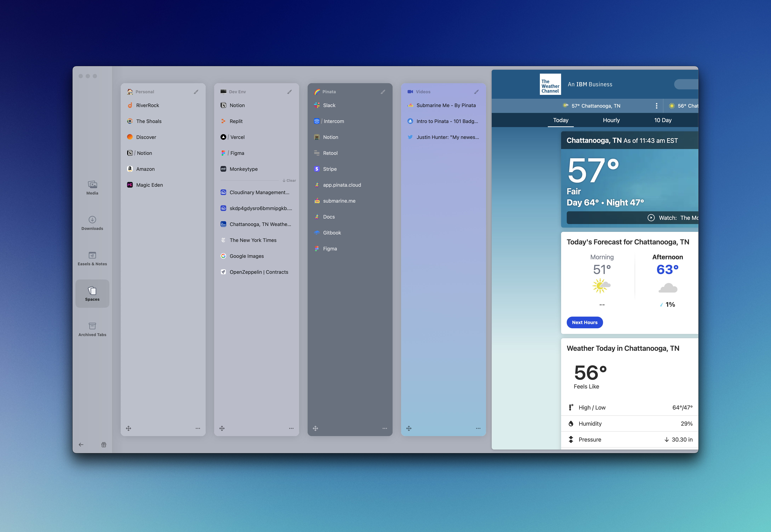Select the 57° Chattanooga, TN location
The image size is (771, 532).
[592, 106]
